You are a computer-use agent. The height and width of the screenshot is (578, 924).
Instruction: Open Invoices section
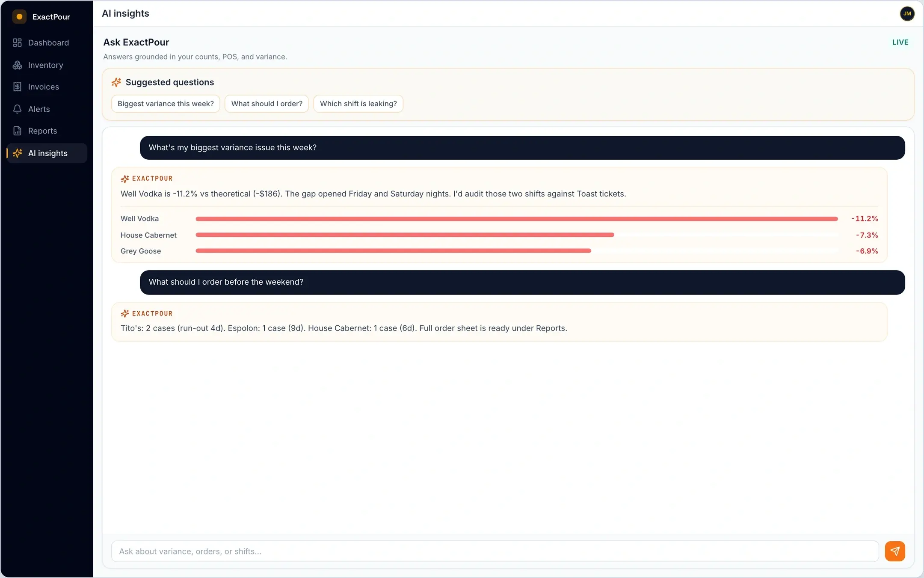(x=47, y=87)
